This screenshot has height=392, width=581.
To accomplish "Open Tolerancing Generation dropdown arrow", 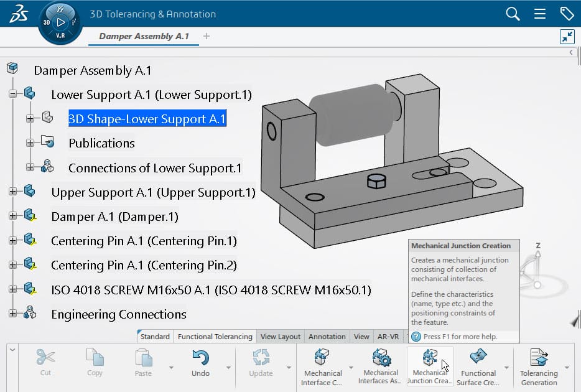I will (567, 368).
